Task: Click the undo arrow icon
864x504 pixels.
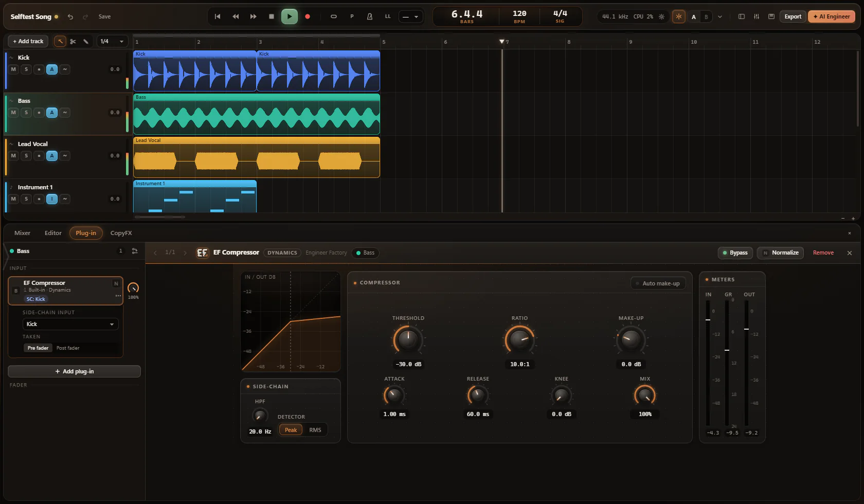Action: coord(70,16)
